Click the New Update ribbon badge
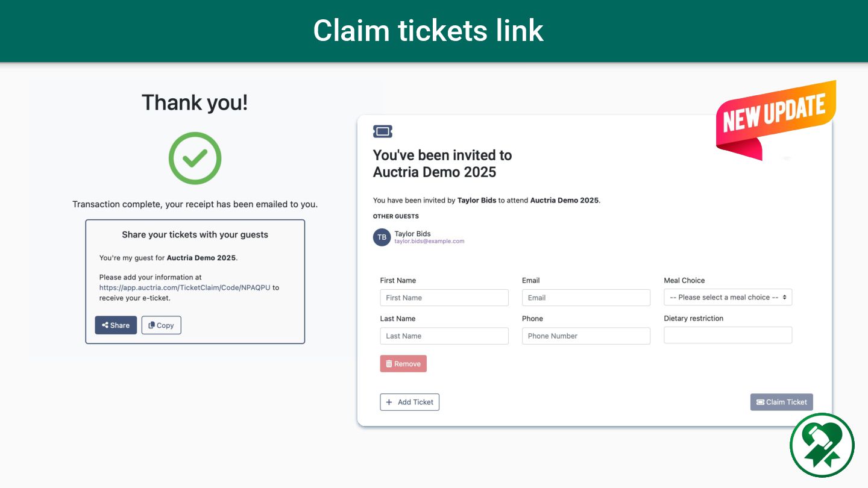868x488 pixels. pos(775,116)
